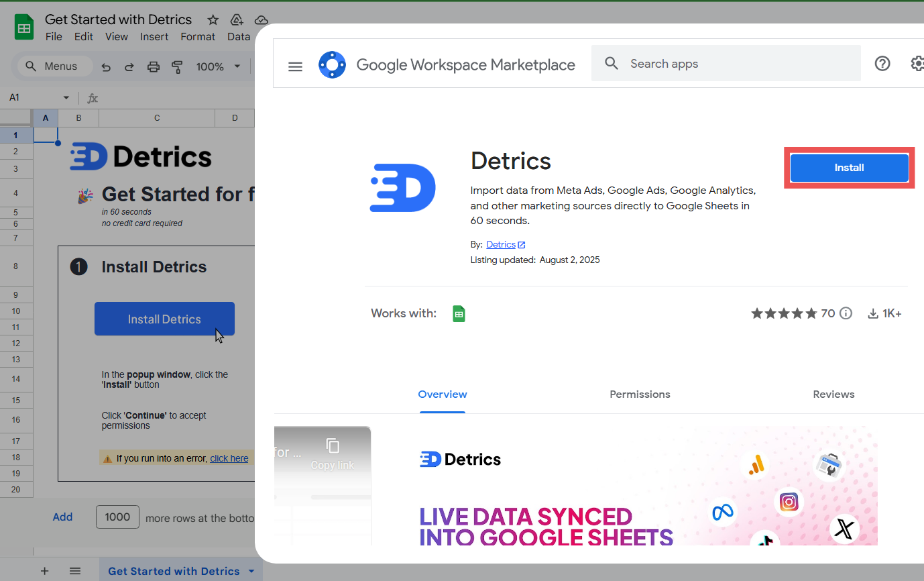The height and width of the screenshot is (581, 924).
Task: Switch to the Reviews tab
Action: (x=833, y=394)
